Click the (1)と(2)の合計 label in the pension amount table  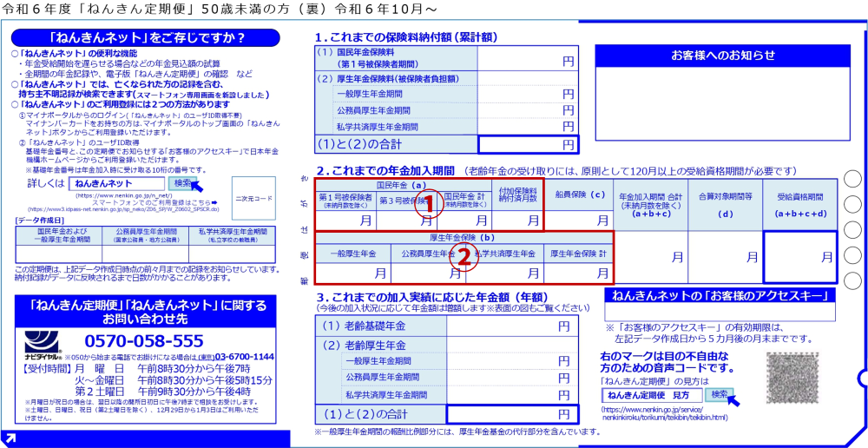(380, 413)
